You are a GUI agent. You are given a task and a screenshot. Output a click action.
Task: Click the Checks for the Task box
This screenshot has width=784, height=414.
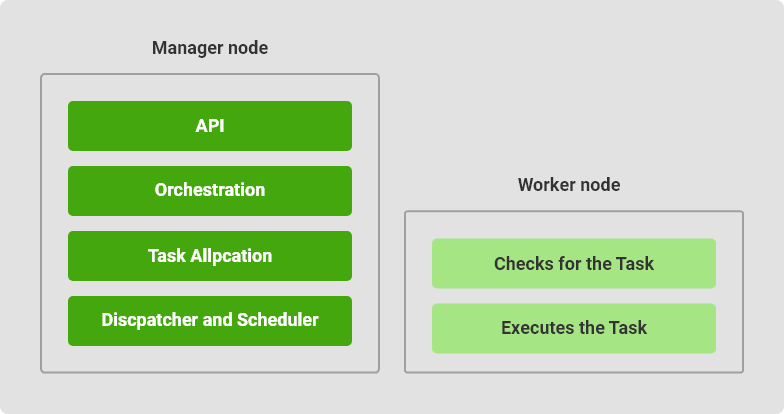pos(574,264)
